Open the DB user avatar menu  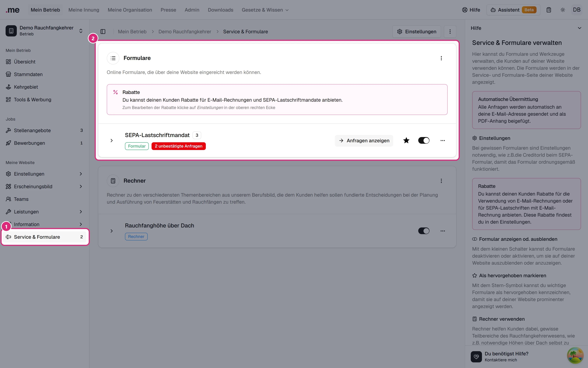pos(577,10)
